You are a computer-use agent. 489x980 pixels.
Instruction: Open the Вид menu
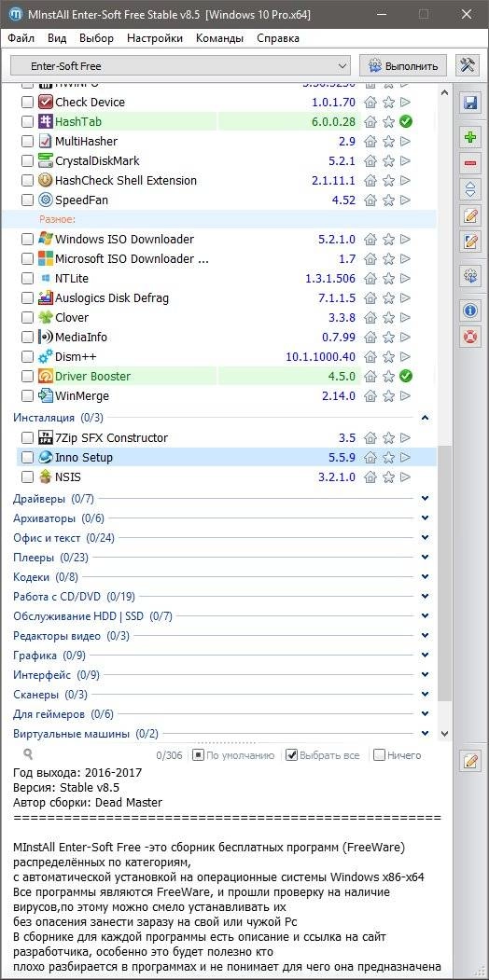point(57,38)
